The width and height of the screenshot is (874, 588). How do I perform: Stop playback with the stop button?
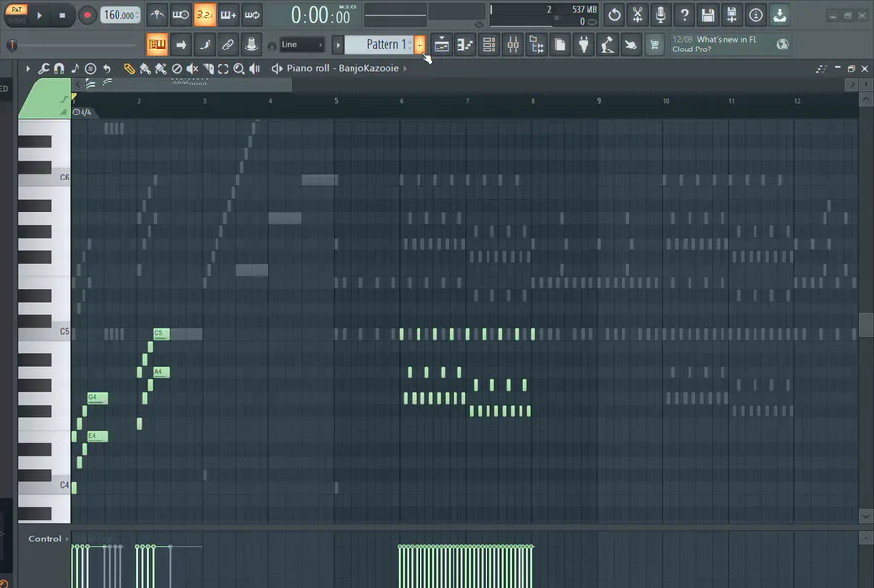coord(62,16)
